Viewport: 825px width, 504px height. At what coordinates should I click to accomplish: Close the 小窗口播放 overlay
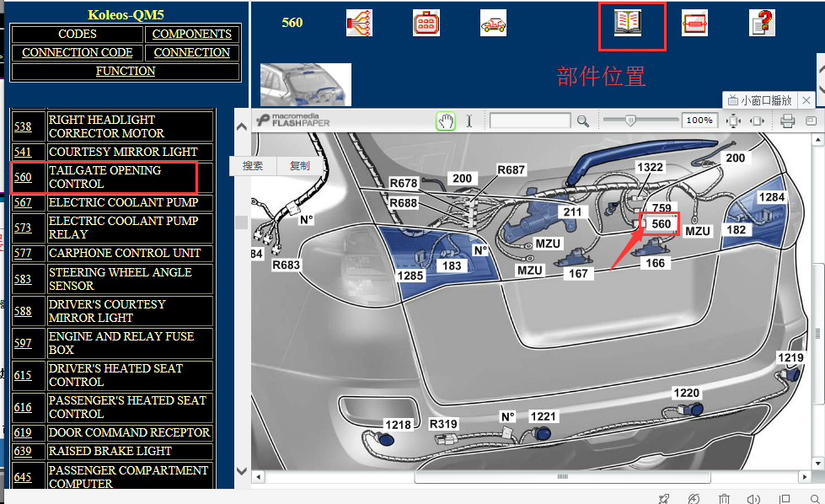[806, 100]
